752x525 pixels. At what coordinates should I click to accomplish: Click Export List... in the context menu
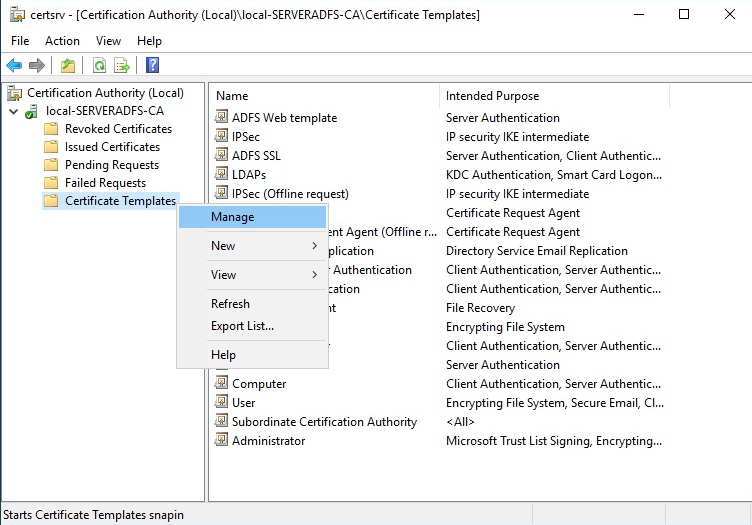pyautogui.click(x=242, y=326)
